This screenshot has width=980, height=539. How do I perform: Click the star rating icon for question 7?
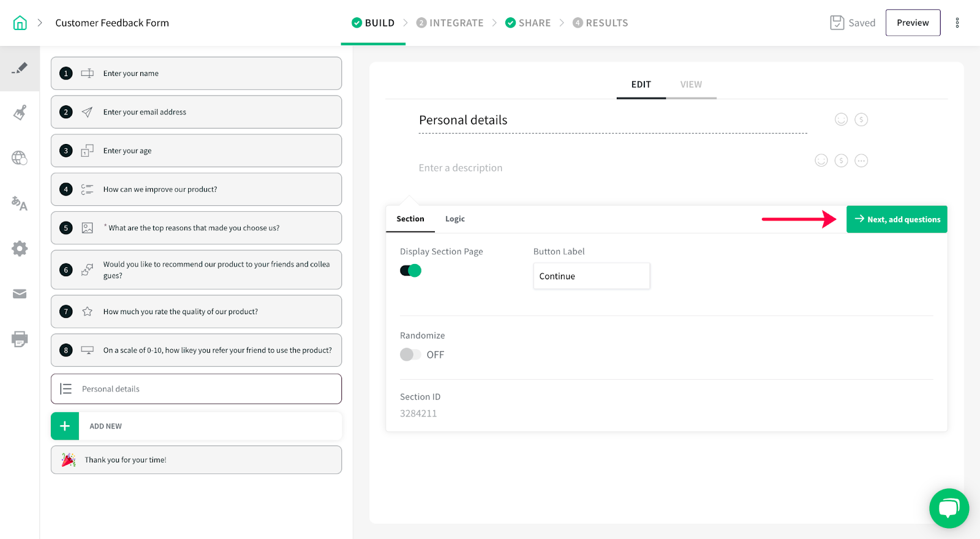coord(88,312)
